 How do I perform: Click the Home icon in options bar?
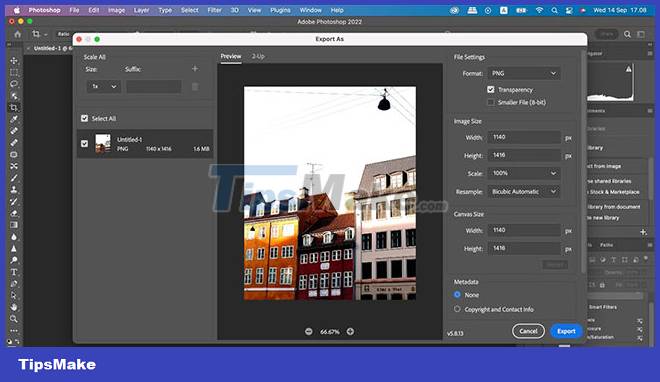[17, 34]
